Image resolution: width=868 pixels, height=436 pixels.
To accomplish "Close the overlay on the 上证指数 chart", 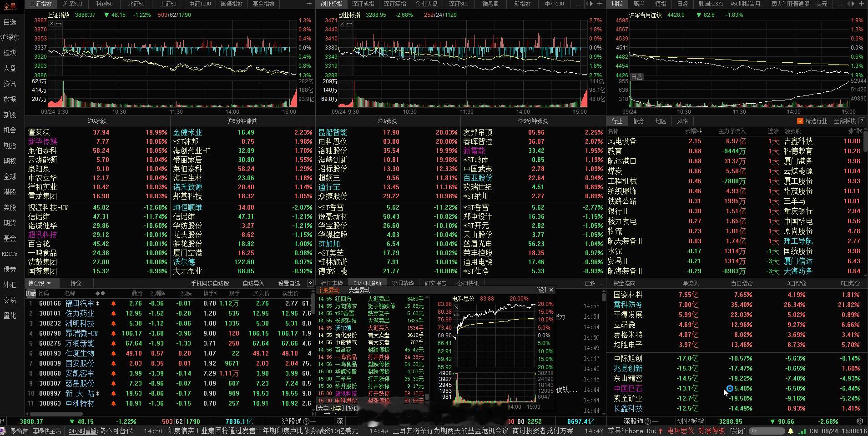I will (51, 24).
